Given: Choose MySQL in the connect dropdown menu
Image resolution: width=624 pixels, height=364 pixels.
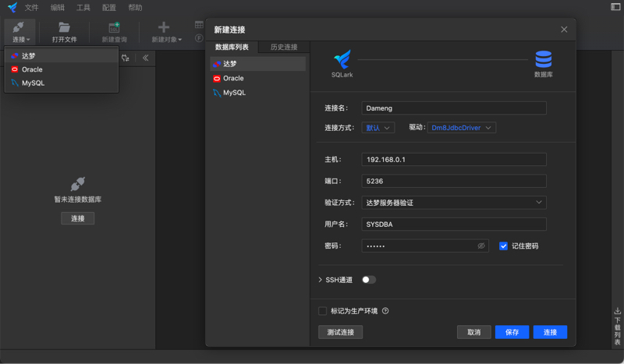Looking at the screenshot, I should click(x=62, y=83).
